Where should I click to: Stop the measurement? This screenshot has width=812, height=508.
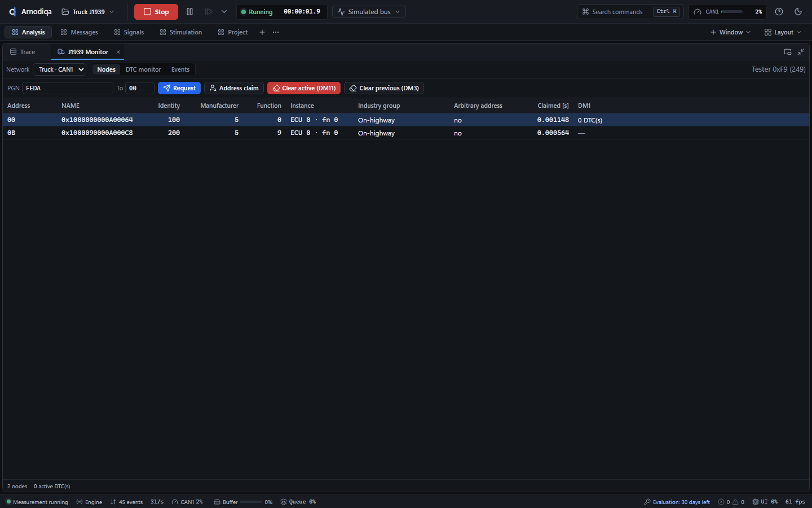(156, 12)
